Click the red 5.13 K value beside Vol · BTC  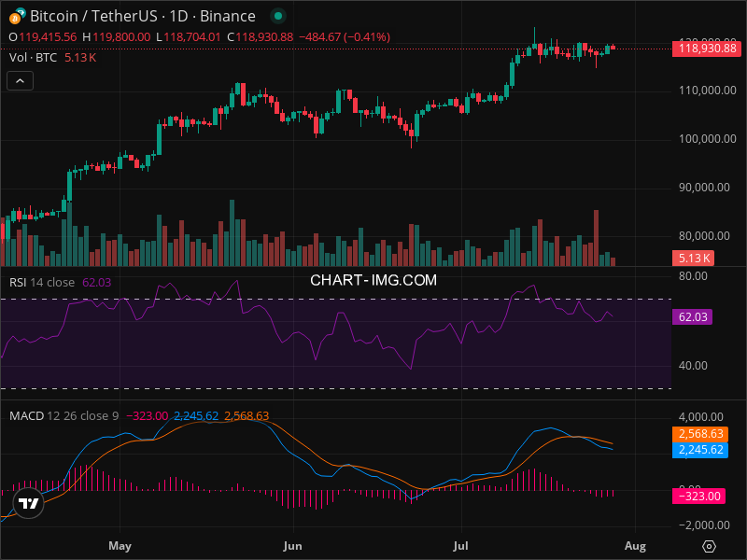tap(80, 58)
